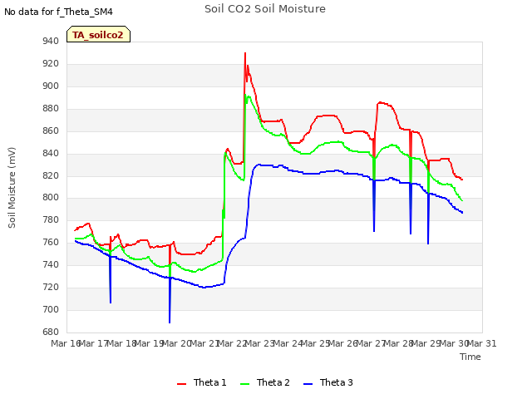This screenshot has height=399, width=532.
Task: Toggle the Theta 1 legend entry
Action: point(201,382)
